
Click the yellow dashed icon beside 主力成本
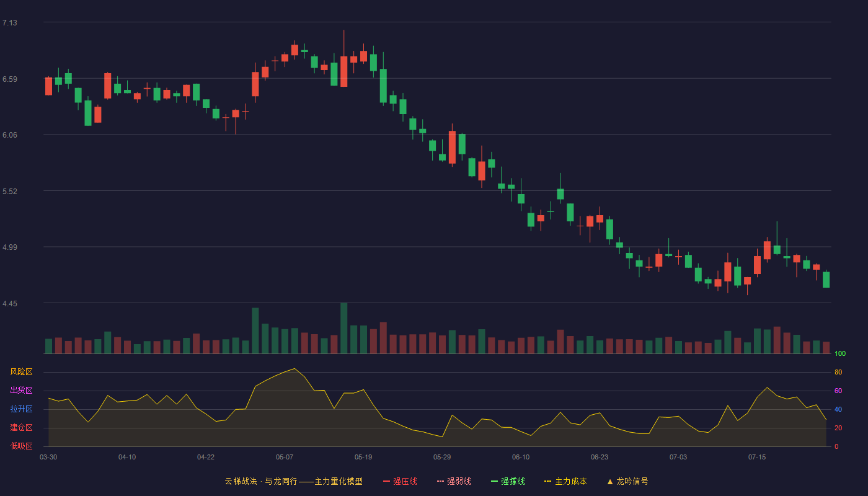[x=547, y=481]
